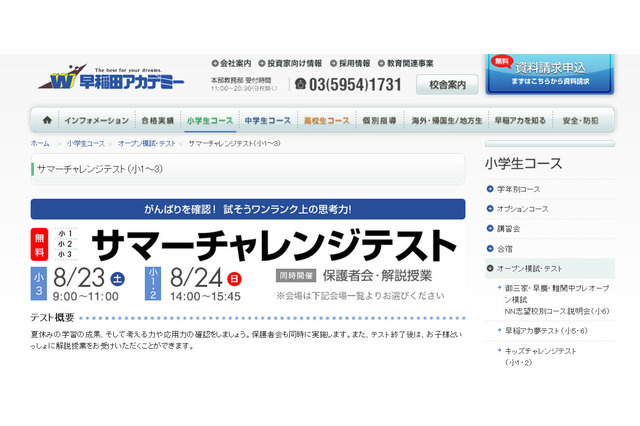
Task: Click the arrow icon beside 講習会
Action: pyautogui.click(x=490, y=229)
